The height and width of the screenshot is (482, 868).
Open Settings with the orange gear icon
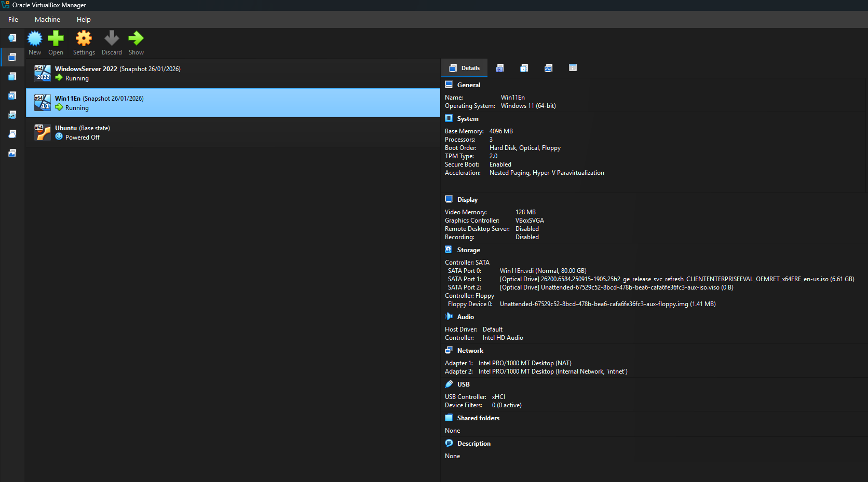(x=84, y=39)
